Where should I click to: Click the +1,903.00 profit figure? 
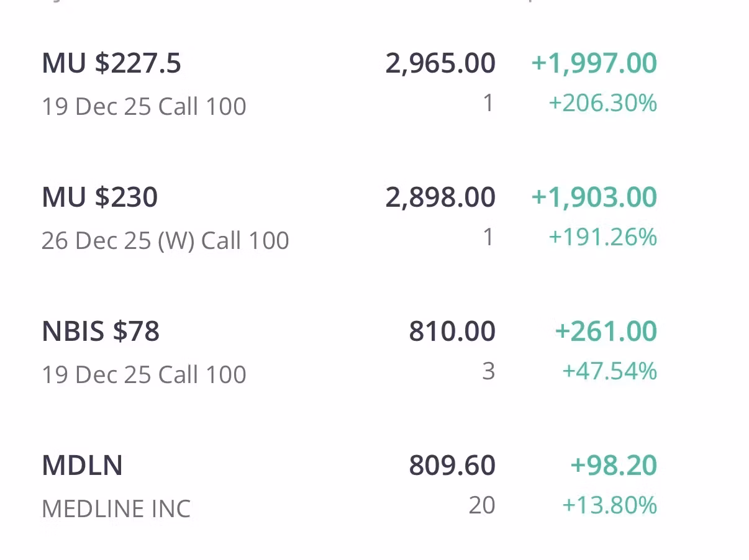[594, 197]
